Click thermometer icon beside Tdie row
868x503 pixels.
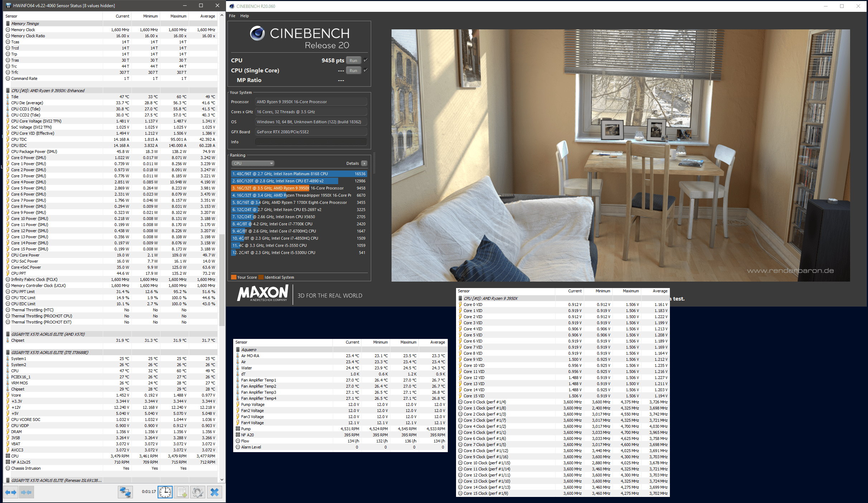click(8, 97)
